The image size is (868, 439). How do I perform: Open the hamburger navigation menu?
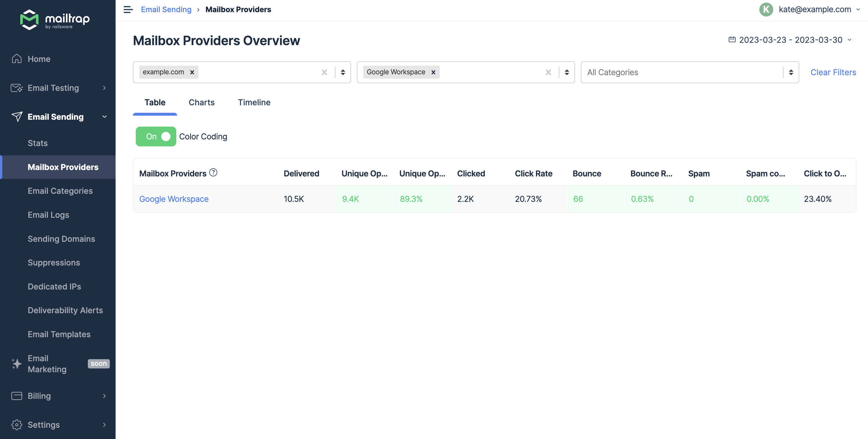[128, 10]
